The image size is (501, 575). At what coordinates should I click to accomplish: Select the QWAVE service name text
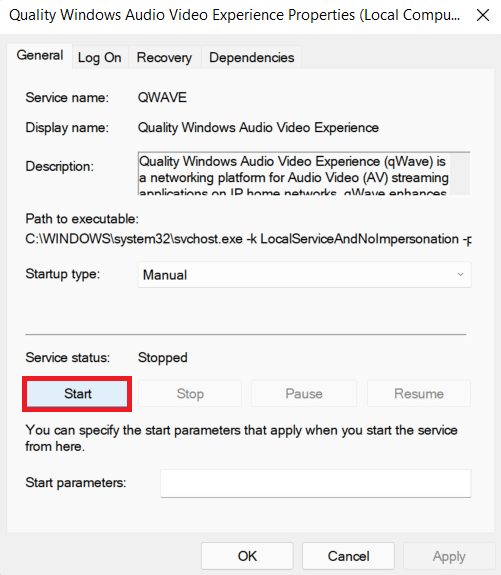[x=162, y=98]
